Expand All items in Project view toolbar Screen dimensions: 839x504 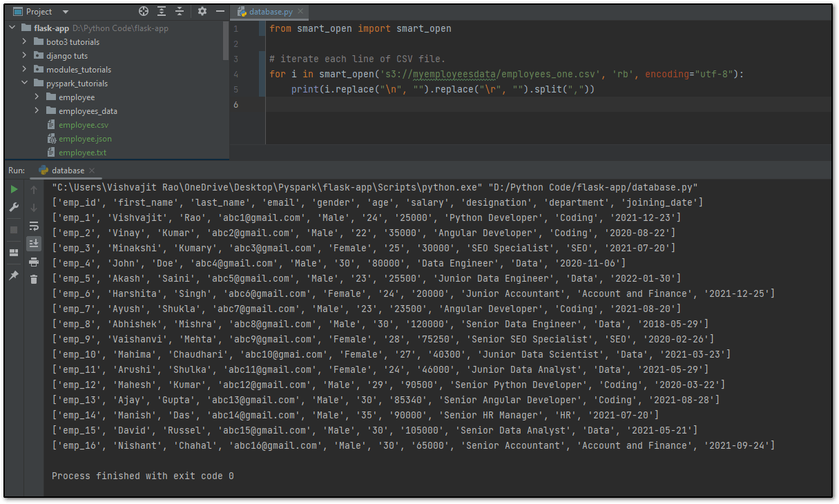pyautogui.click(x=161, y=11)
